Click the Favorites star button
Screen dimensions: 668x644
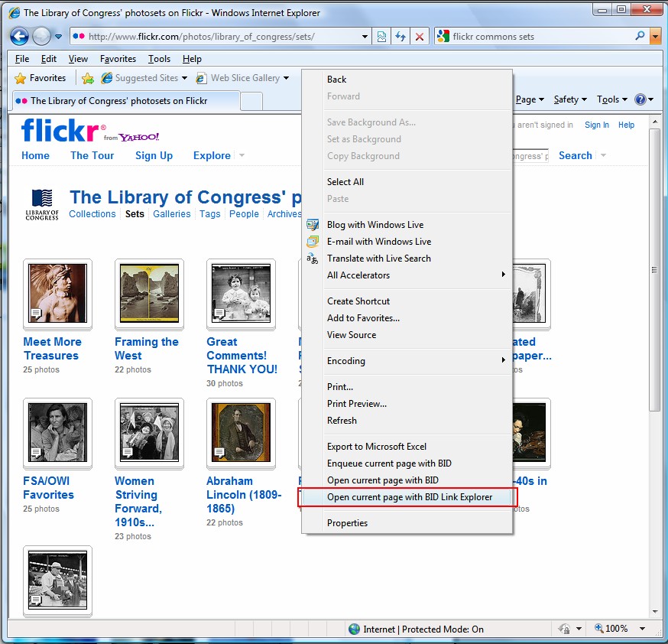click(x=40, y=78)
